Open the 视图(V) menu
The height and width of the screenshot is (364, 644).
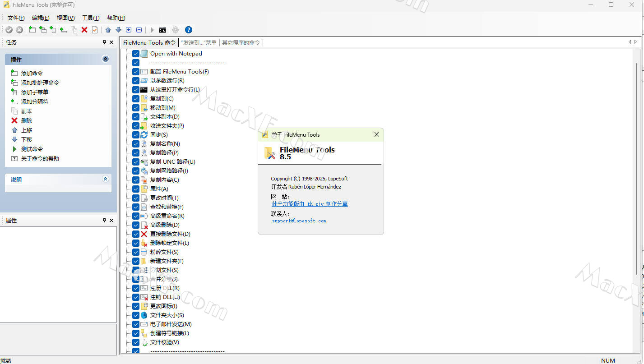65,18
